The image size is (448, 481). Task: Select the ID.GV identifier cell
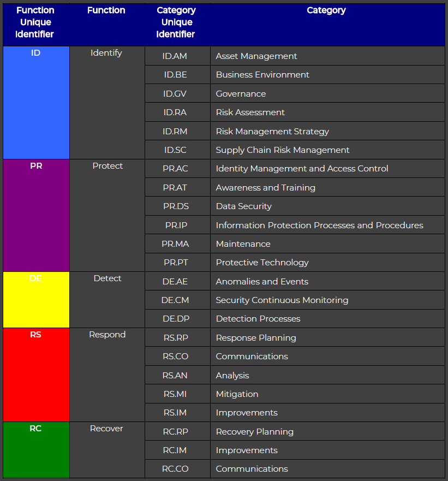[177, 93]
